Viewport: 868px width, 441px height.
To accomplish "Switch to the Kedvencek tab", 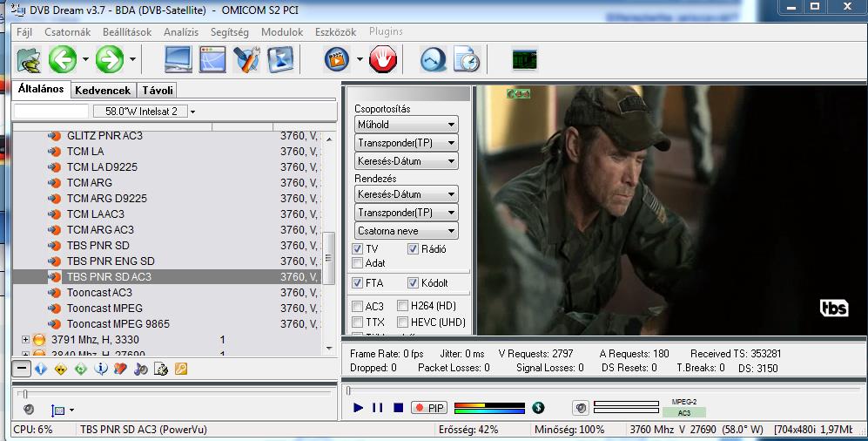I will [x=103, y=90].
